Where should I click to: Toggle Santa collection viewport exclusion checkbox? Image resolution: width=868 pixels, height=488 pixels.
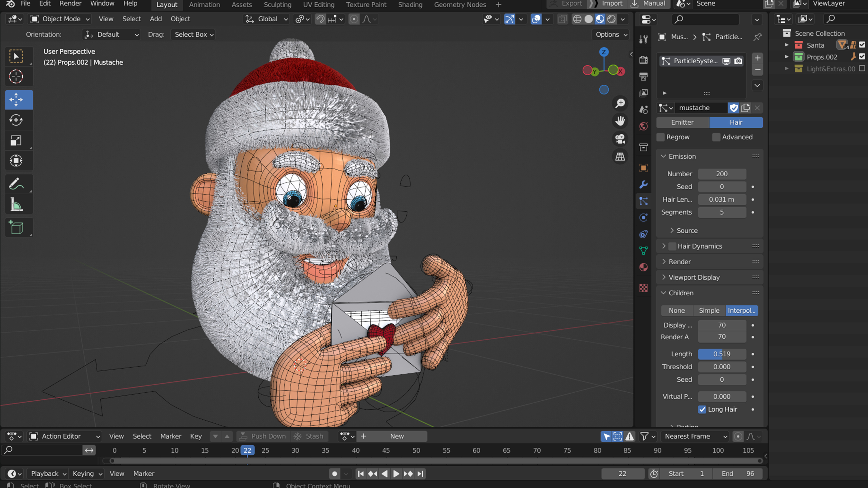tap(862, 45)
